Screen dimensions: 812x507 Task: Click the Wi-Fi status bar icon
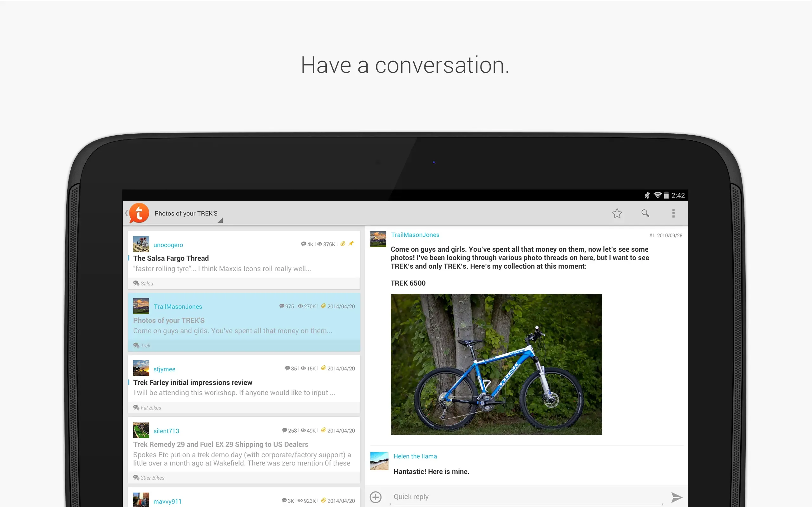657,195
